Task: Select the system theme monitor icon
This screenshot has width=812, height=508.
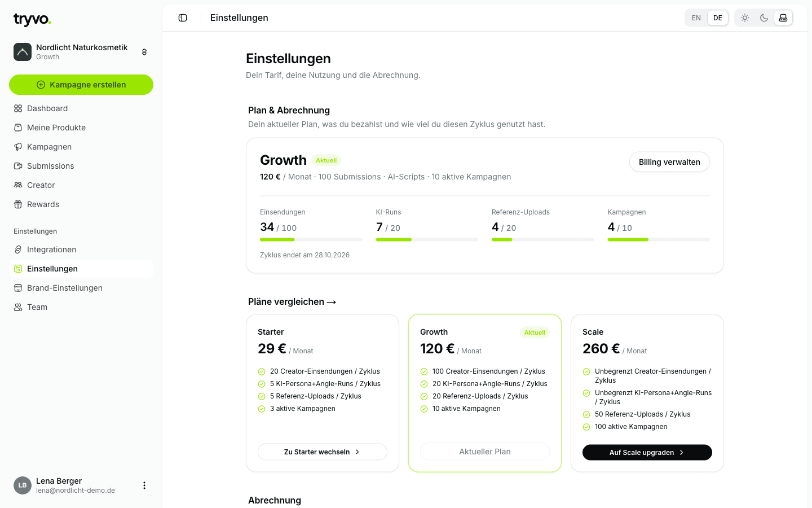Action: click(x=783, y=18)
